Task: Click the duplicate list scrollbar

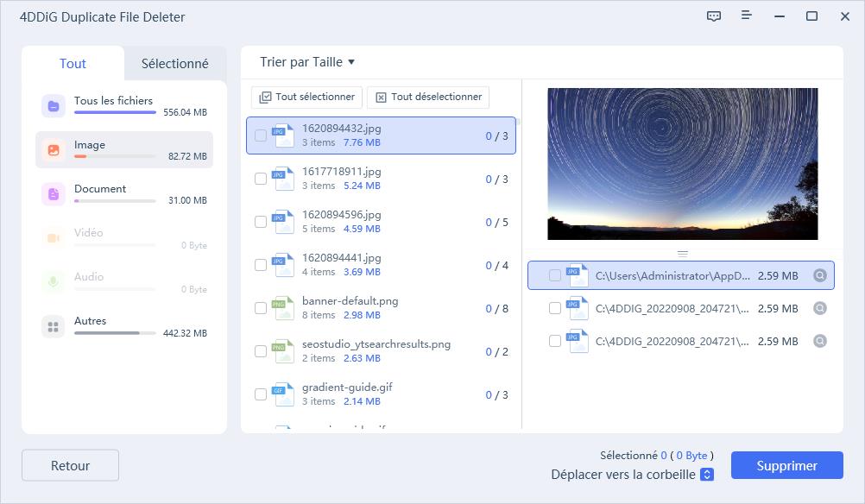Action: 519,122
